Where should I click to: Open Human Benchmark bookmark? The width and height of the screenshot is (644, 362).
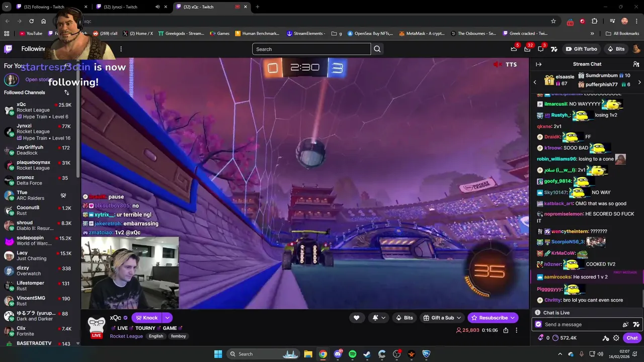click(257, 34)
